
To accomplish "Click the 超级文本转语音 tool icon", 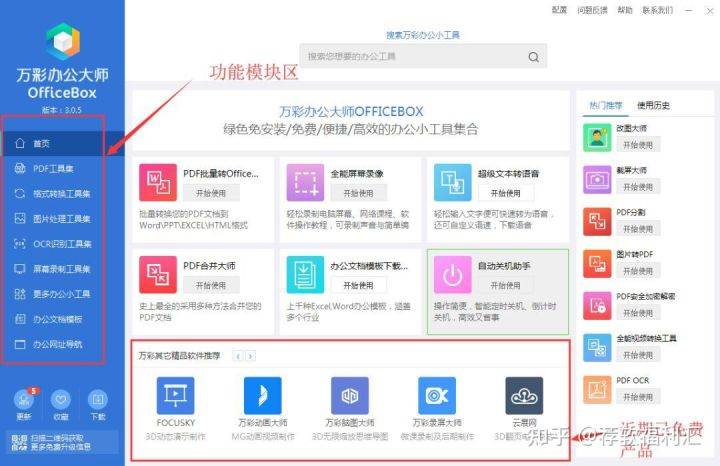I will pyautogui.click(x=453, y=182).
